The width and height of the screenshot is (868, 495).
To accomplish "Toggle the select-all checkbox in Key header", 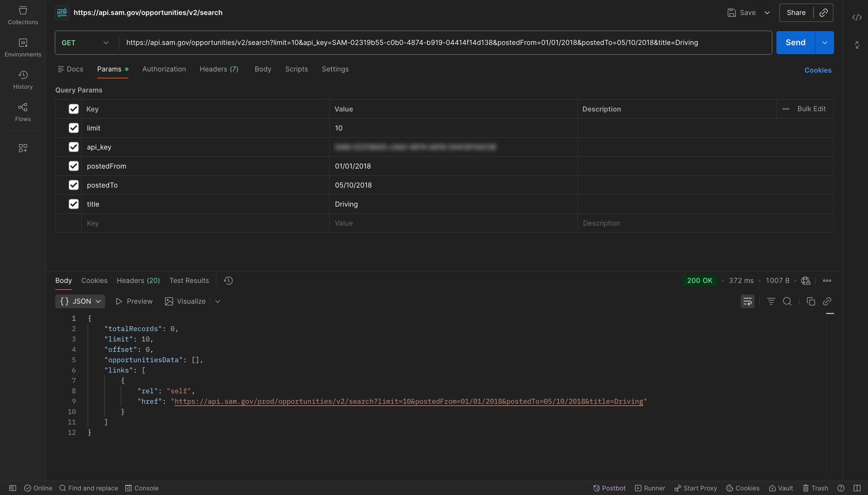I will [x=73, y=109].
